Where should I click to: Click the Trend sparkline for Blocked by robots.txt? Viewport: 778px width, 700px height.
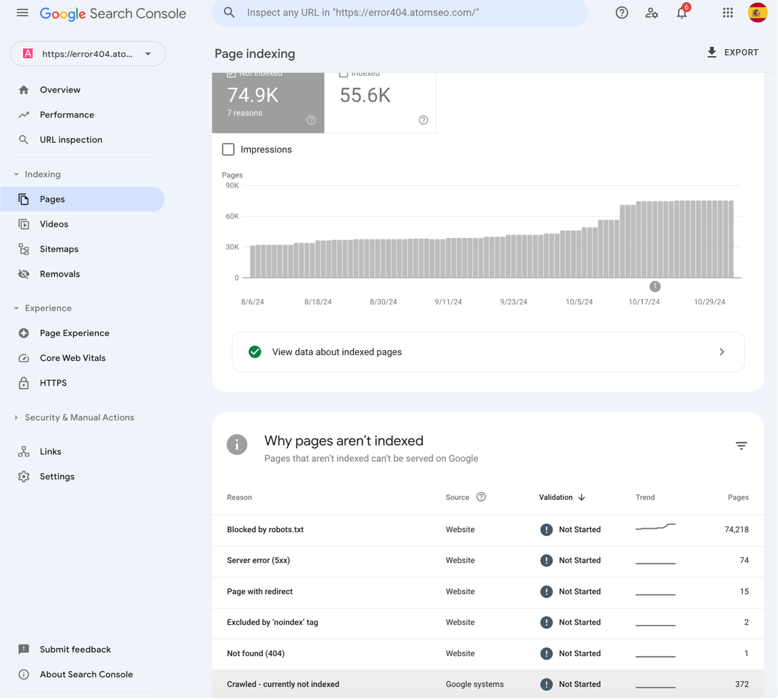tap(656, 527)
